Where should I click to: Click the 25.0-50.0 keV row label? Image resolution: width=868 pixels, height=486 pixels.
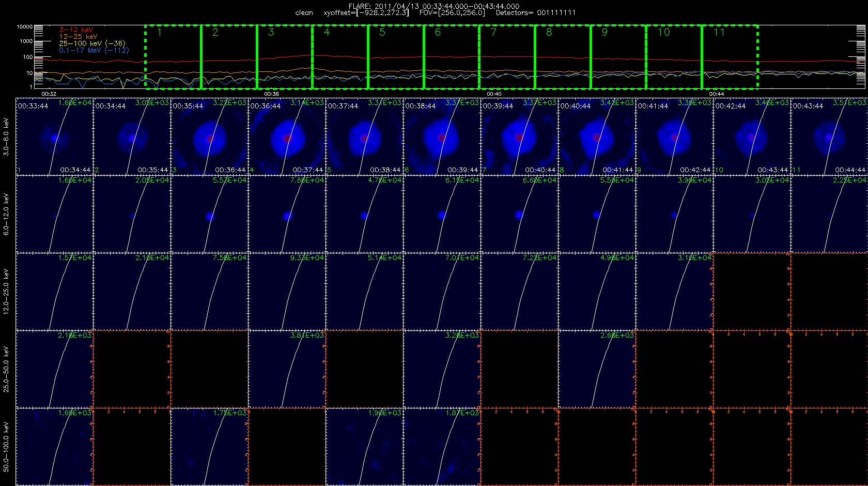pyautogui.click(x=6, y=369)
